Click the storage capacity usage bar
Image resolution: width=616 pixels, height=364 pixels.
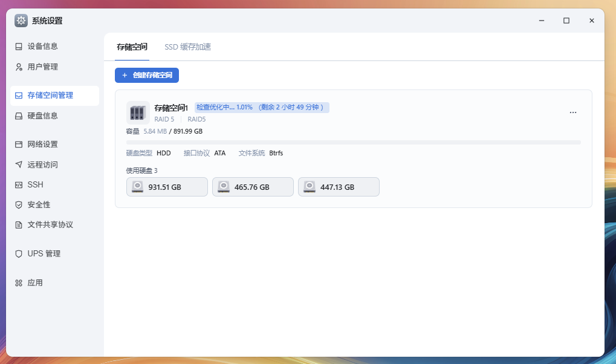pyautogui.click(x=353, y=143)
